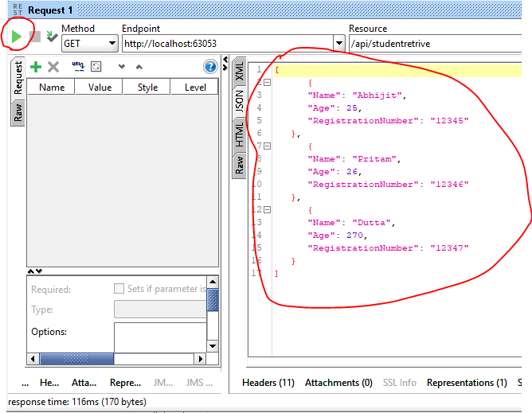Open the Representations (1) tab
Screen dimensions: 532x413
pyautogui.click(x=467, y=383)
